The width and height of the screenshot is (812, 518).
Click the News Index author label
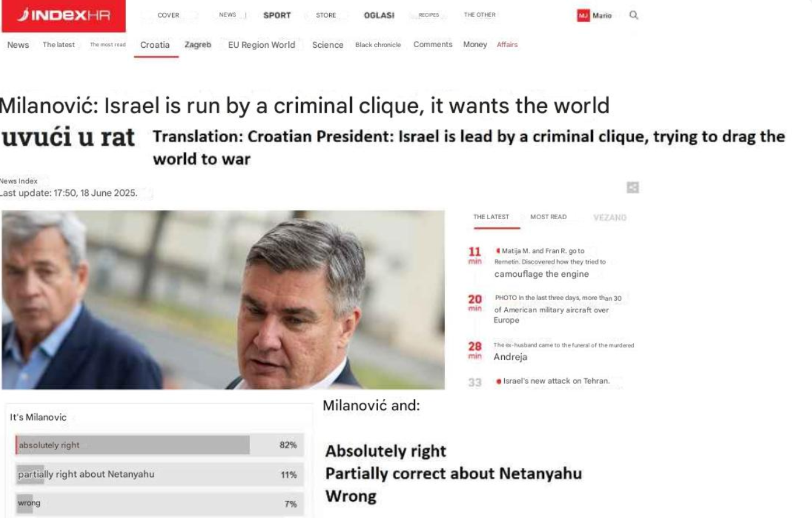tap(19, 181)
